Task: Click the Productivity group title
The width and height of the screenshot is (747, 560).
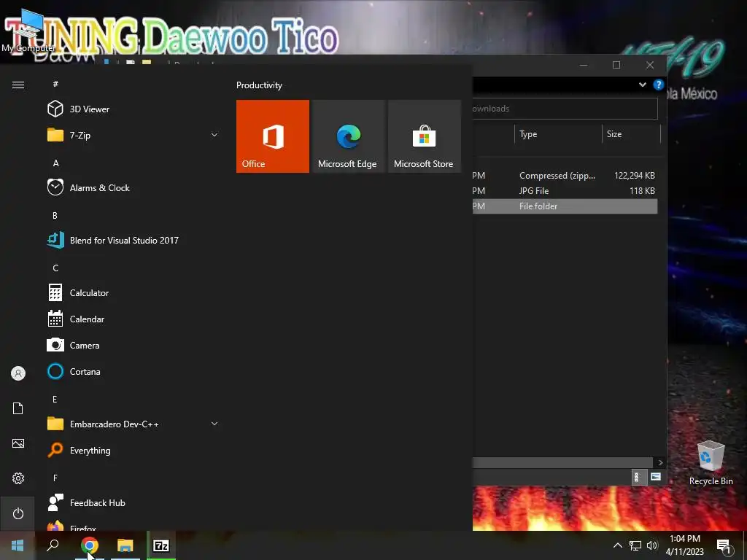Action: pos(259,85)
